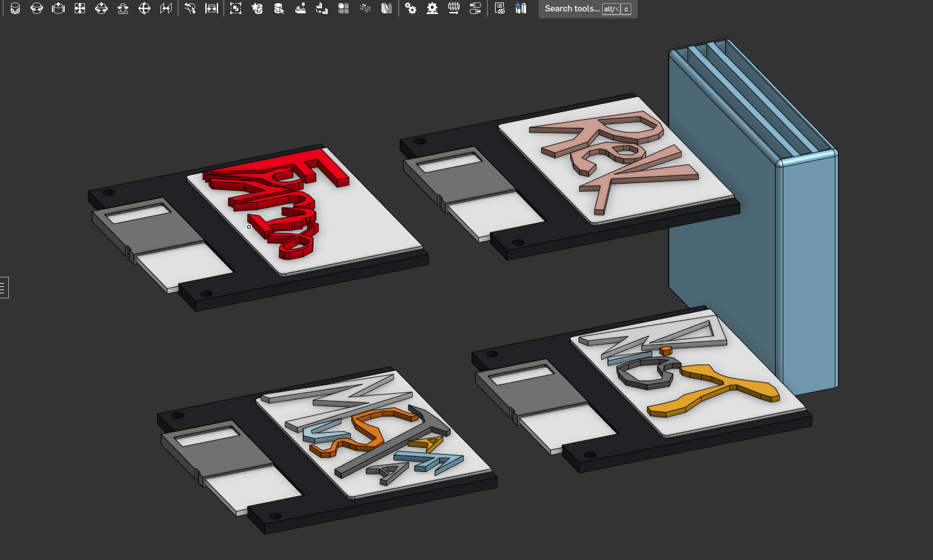Pick the Pin slot mate tool

click(123, 8)
